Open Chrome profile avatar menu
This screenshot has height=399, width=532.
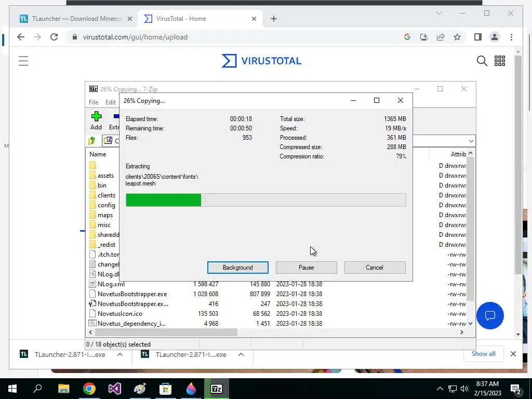coord(495,37)
